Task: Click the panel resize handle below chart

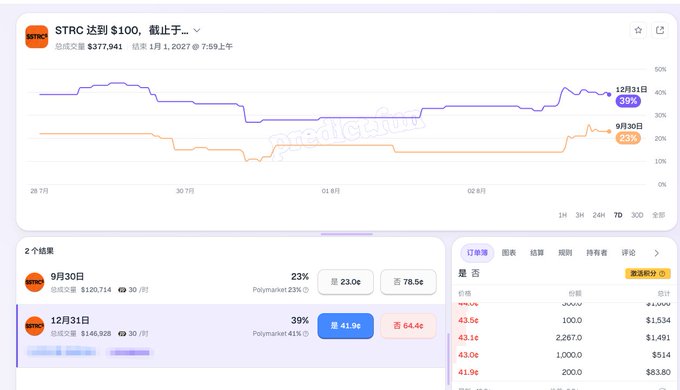Action: coord(347,234)
